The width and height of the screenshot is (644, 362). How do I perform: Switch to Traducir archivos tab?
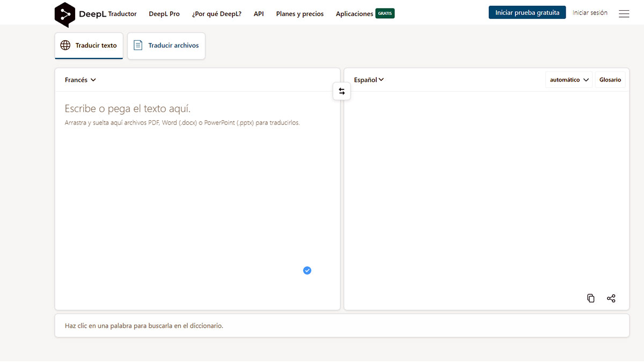(166, 46)
